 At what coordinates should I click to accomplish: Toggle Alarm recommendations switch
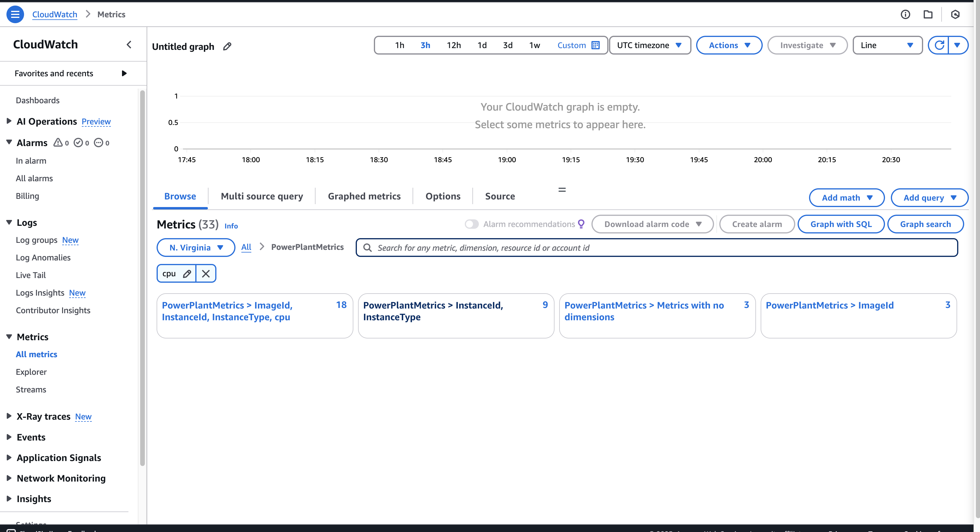pyautogui.click(x=472, y=224)
